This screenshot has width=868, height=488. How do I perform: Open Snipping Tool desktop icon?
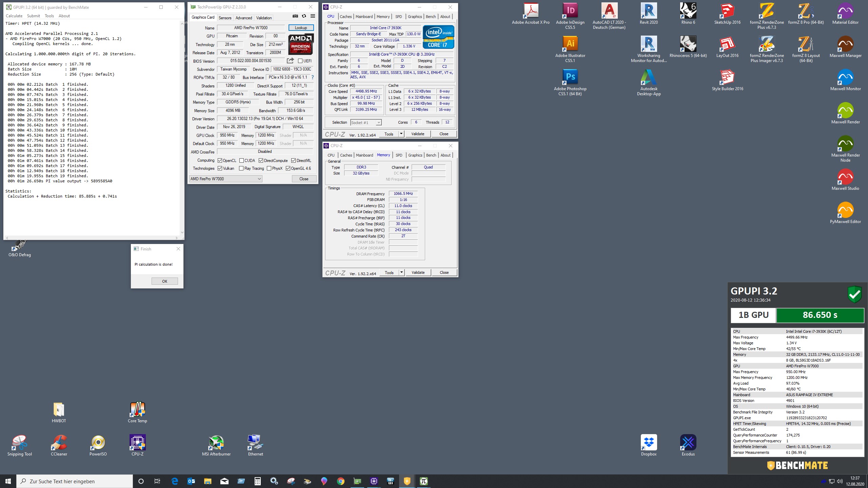coord(20,446)
